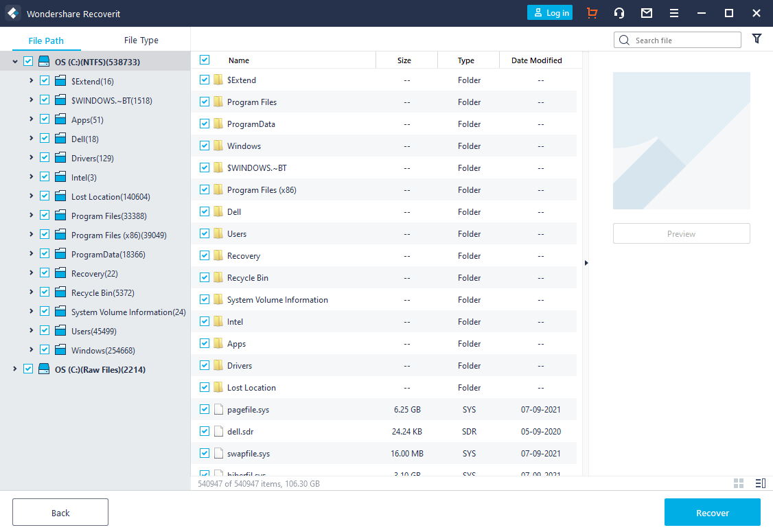The width and height of the screenshot is (773, 532).
Task: Switch to thumbnail grid view
Action: click(x=739, y=483)
